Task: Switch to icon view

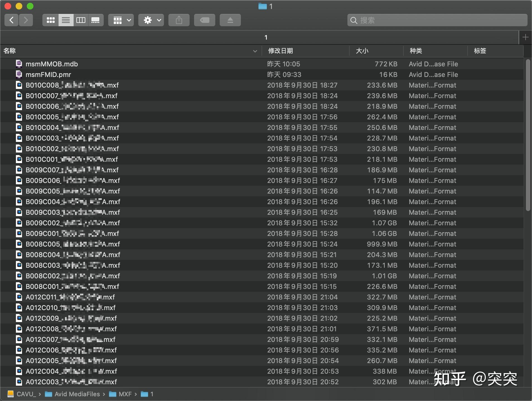Action: [x=51, y=20]
